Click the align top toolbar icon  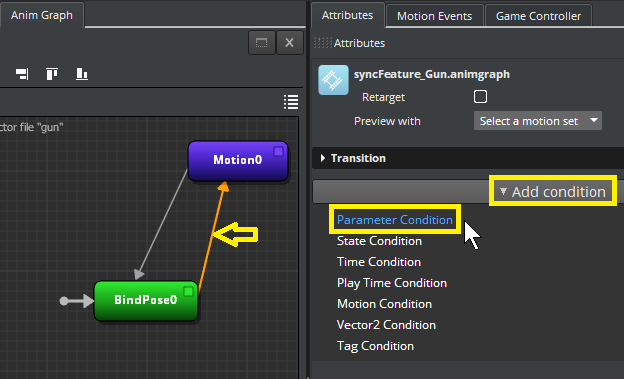tap(52, 74)
